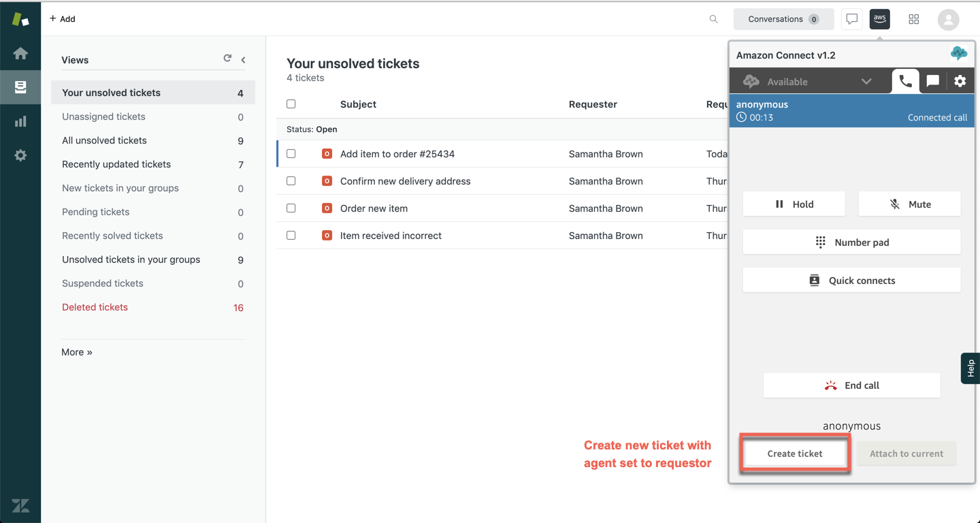The height and width of the screenshot is (523, 980).
Task: Check the 'Order new item' ticket checkbox
Action: (291, 208)
